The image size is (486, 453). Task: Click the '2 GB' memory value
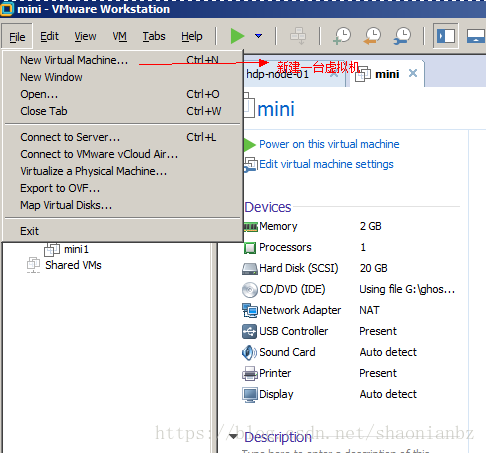[370, 226]
